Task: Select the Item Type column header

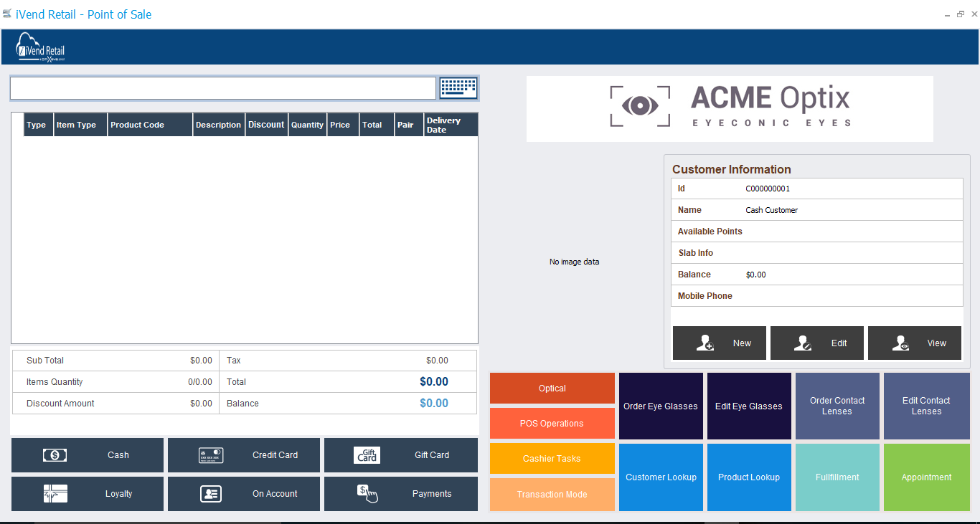Action: [x=80, y=125]
